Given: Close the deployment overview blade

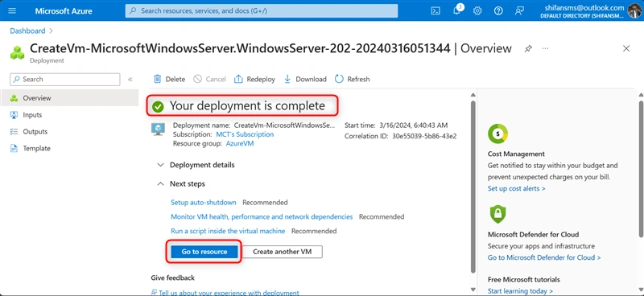Looking at the screenshot, I should (626, 48).
